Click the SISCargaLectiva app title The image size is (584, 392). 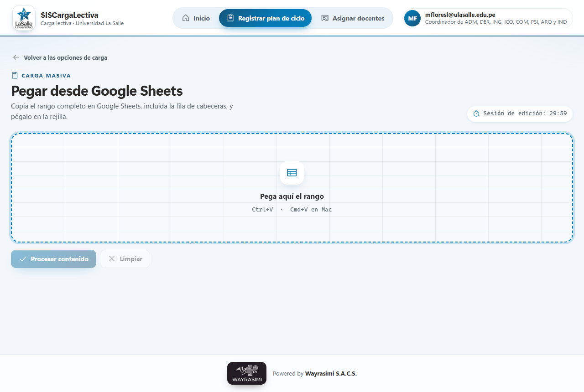point(69,15)
